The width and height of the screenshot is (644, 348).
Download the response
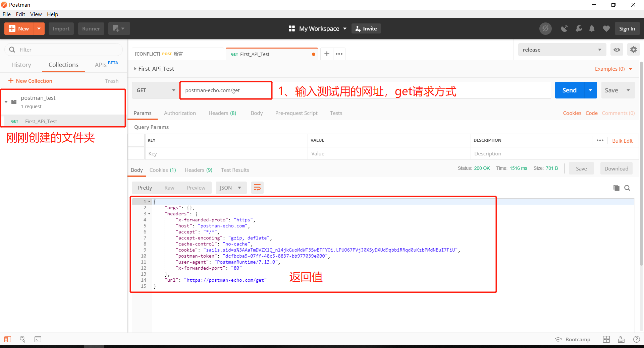(x=616, y=168)
